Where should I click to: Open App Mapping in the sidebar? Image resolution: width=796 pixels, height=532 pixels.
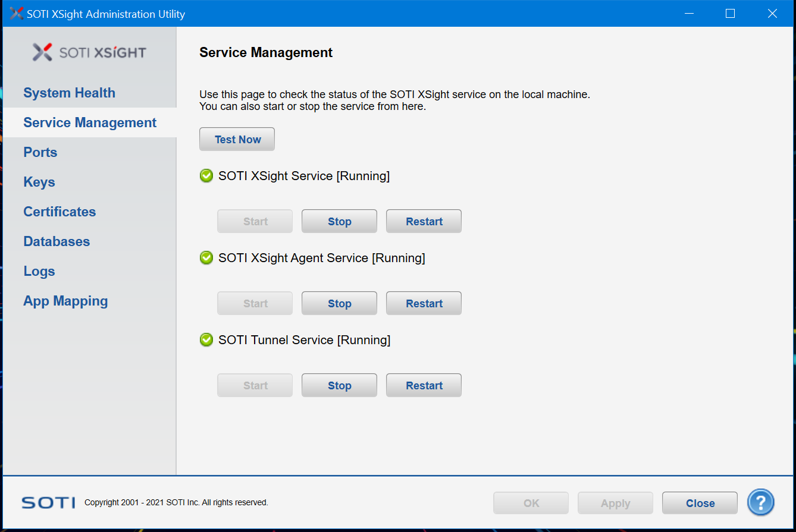tap(65, 301)
